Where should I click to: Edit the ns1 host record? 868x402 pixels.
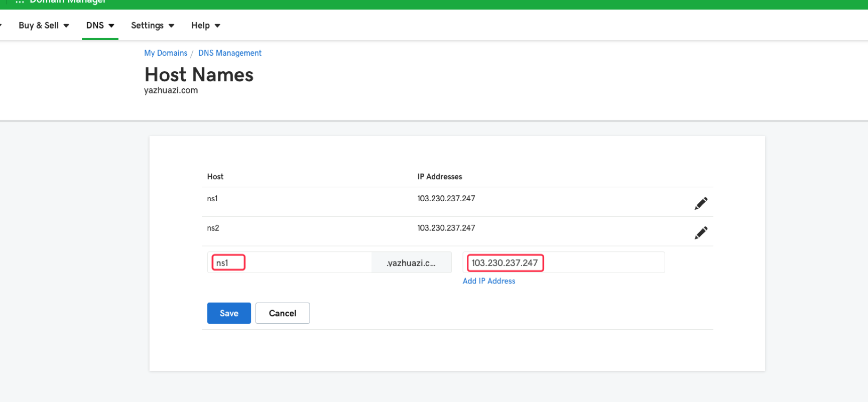701,203
